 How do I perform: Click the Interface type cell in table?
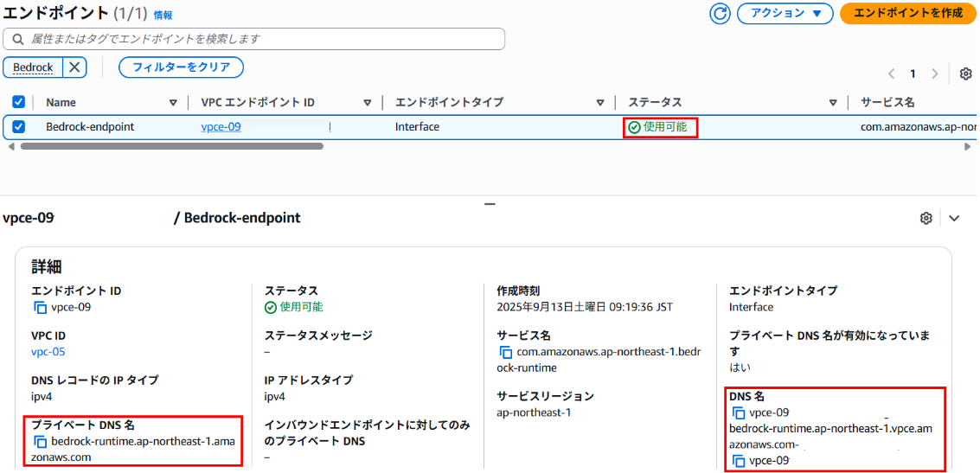click(417, 127)
